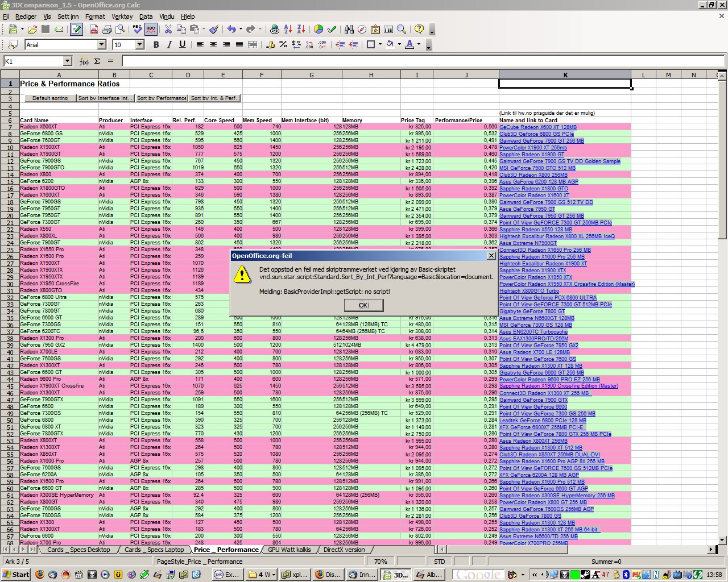Open the Page Preview icon
The image size is (728, 582).
click(120, 29)
